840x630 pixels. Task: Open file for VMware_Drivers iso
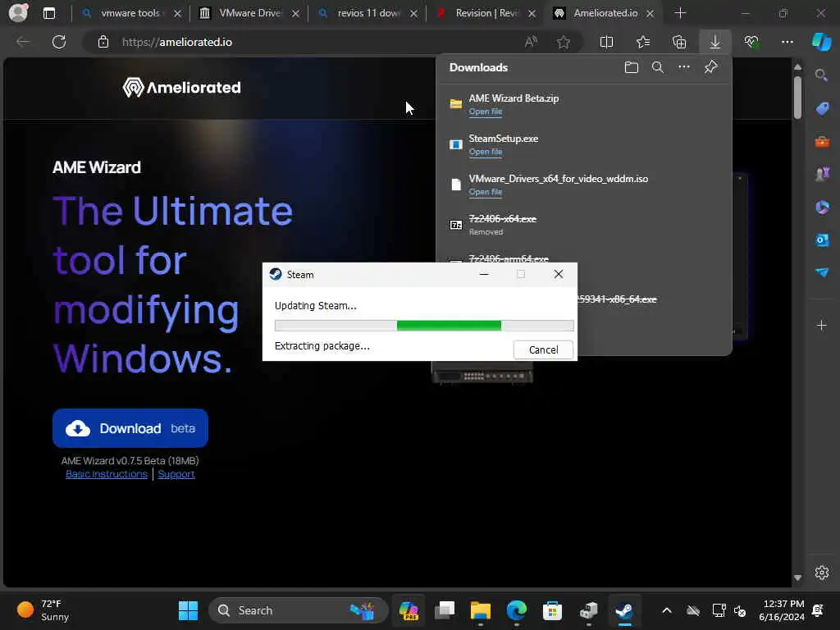(x=486, y=192)
